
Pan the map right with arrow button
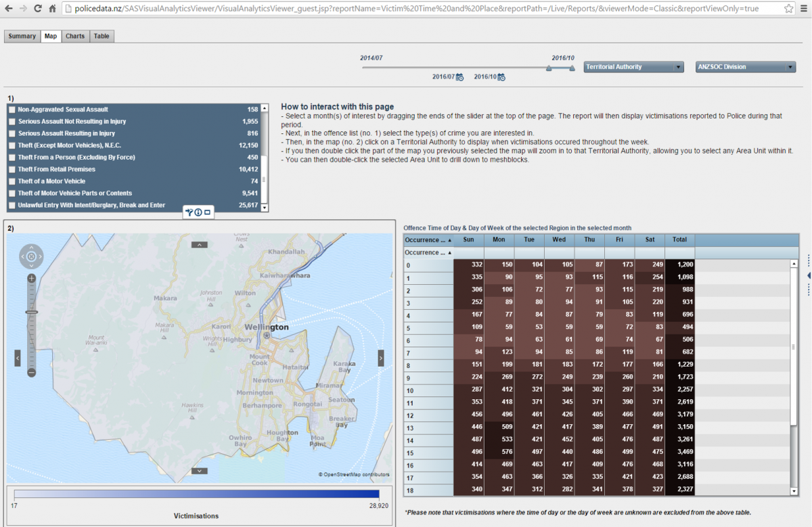(381, 358)
